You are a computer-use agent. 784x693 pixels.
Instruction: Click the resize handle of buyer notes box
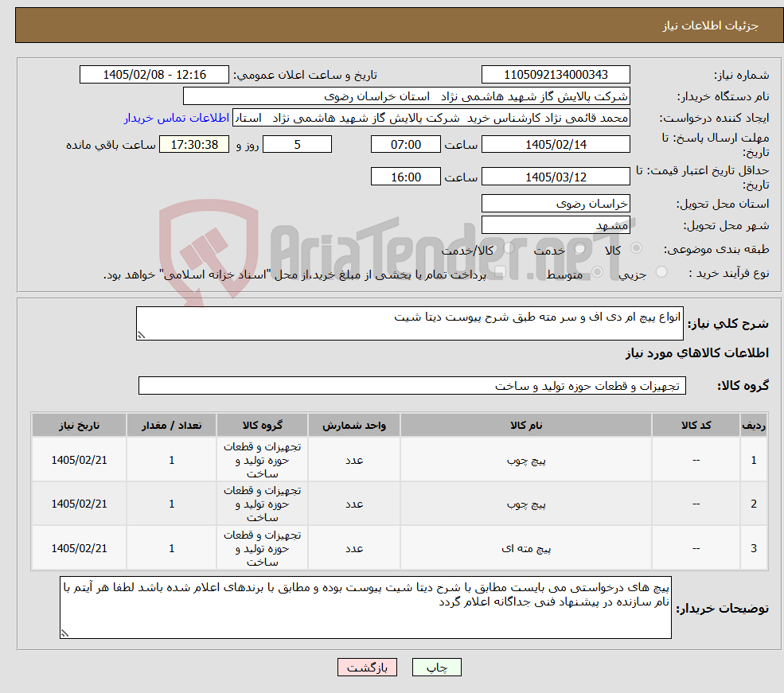tap(64, 633)
